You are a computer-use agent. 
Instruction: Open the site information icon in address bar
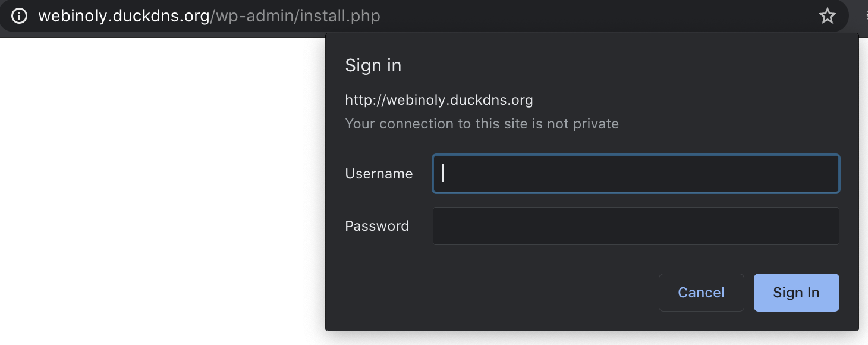20,15
